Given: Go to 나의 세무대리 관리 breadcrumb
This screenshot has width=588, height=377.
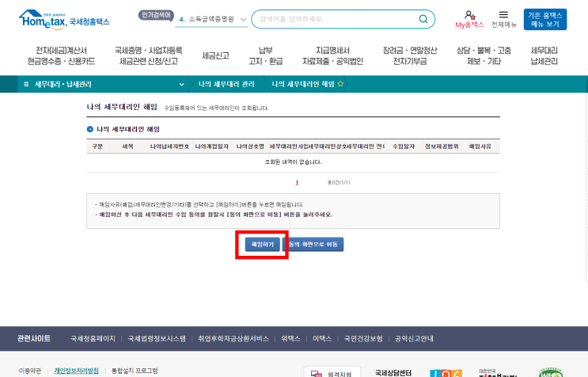Looking at the screenshot, I should pos(226,85).
